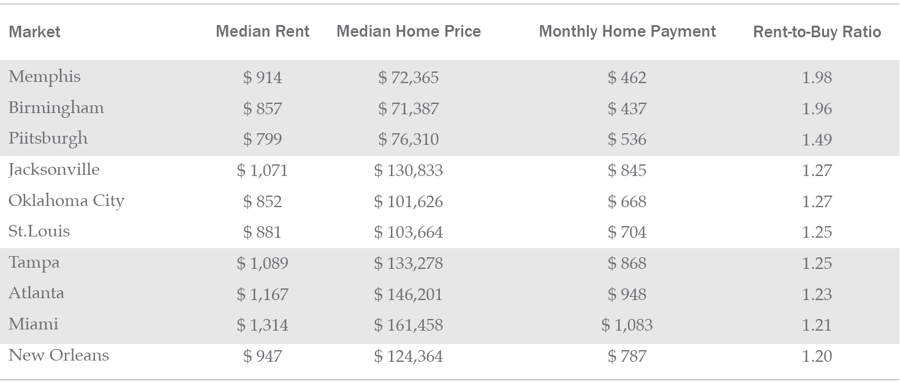This screenshot has height=385, width=900.
Task: Select the Piitsburgh market name
Action: click(x=48, y=139)
